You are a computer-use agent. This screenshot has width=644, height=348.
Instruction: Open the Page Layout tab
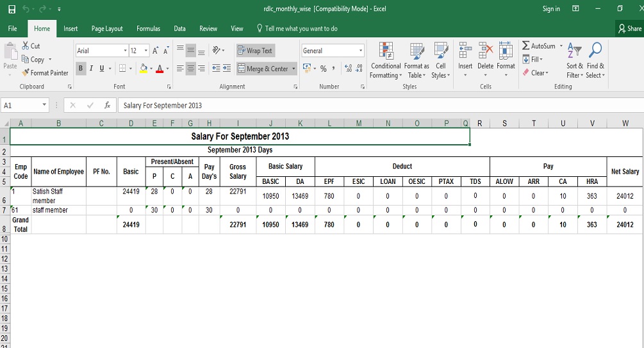pos(107,28)
